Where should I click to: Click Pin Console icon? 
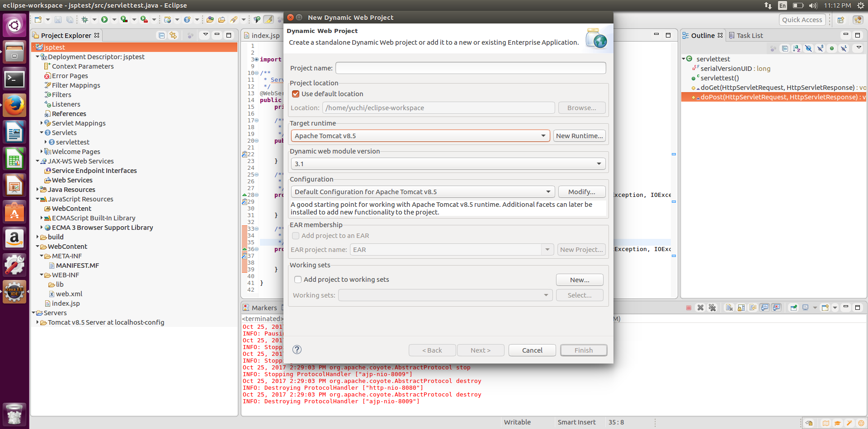793,308
